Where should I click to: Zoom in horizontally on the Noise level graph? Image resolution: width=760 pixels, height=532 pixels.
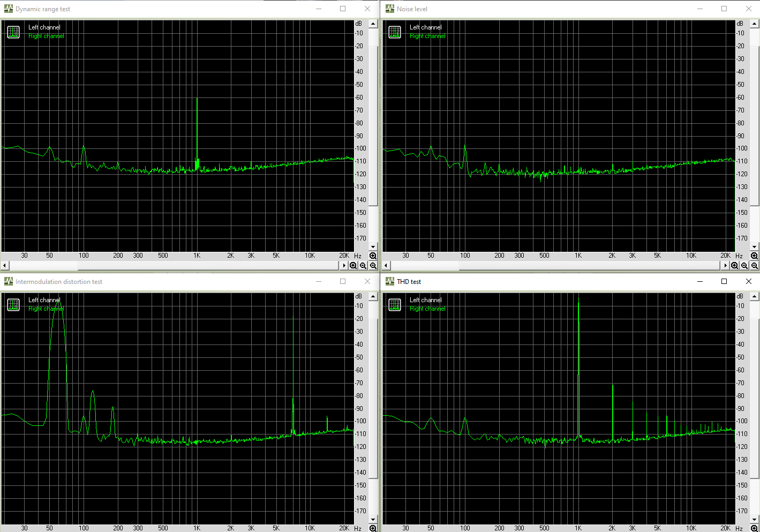point(735,266)
